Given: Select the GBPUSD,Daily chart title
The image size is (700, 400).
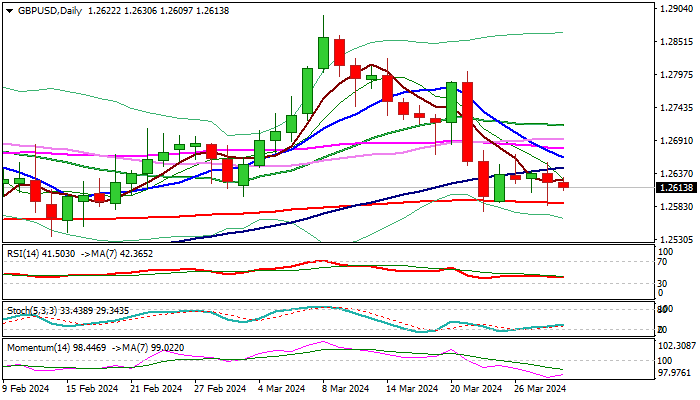Looking at the screenshot, I should click(50, 11).
